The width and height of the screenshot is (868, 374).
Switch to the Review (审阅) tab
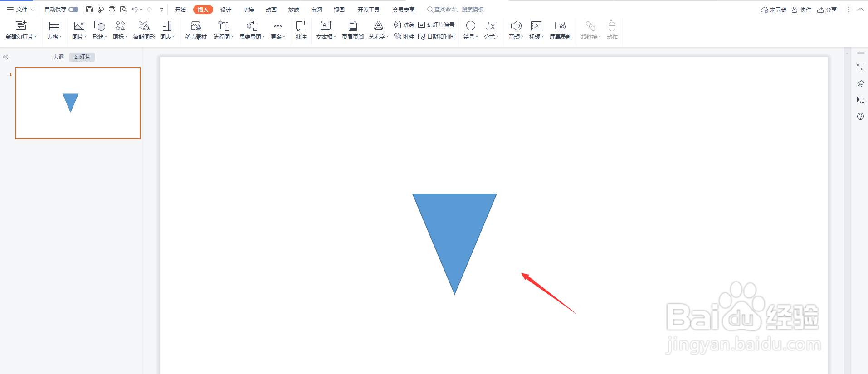[316, 10]
